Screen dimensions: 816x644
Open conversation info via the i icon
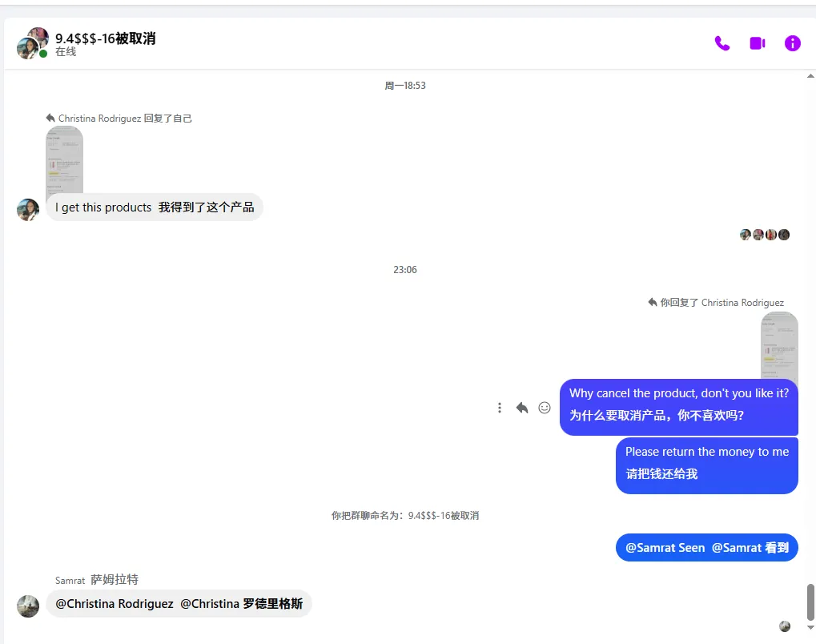[x=791, y=43]
